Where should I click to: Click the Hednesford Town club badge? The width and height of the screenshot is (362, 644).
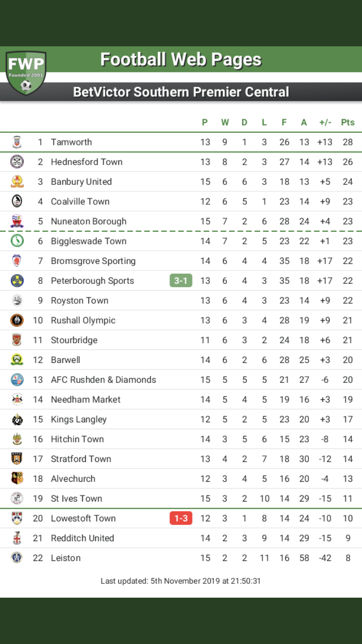[x=17, y=162]
